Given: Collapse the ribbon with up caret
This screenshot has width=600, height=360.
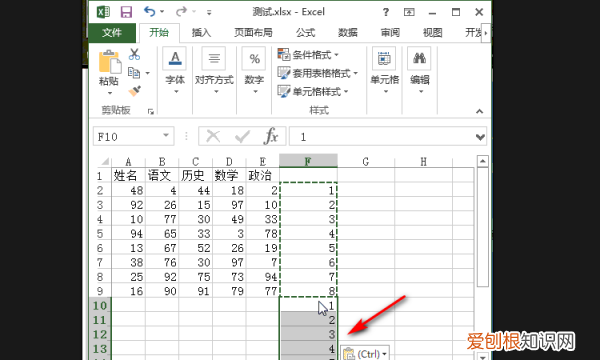Looking at the screenshot, I should click(479, 111).
